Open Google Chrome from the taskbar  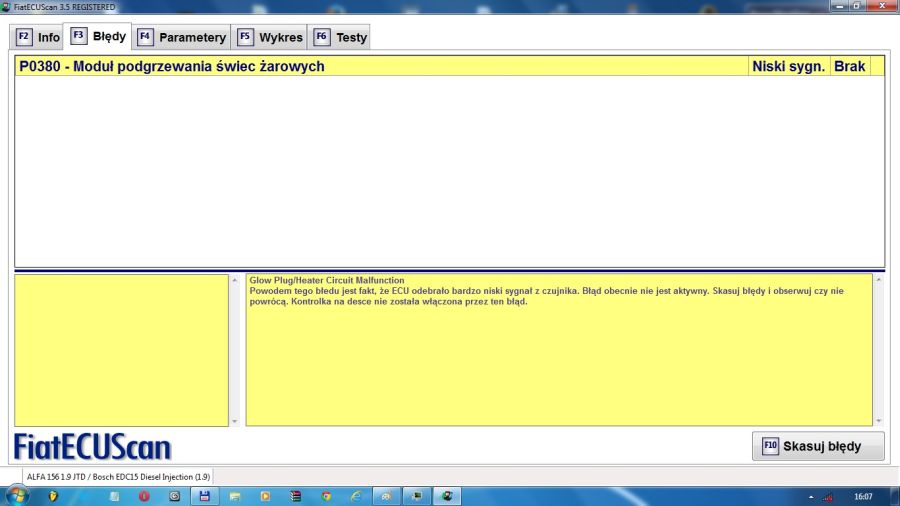[326, 496]
